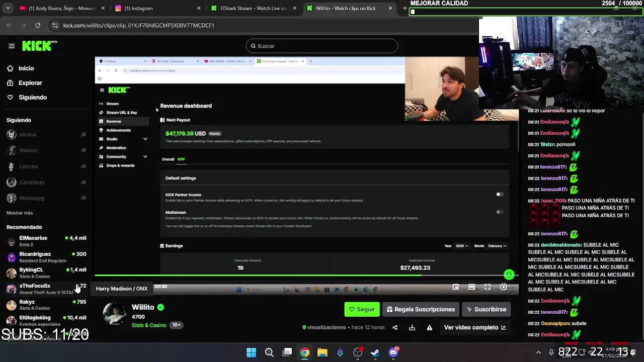Open Rakyz recommended channel
644x362 pixels.
click(x=46, y=305)
